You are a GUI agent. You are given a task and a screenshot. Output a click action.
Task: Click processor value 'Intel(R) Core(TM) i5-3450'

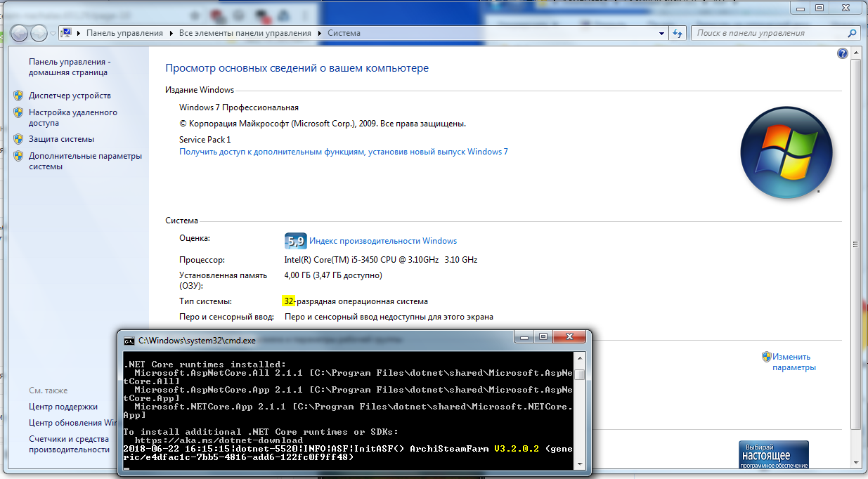(x=380, y=260)
